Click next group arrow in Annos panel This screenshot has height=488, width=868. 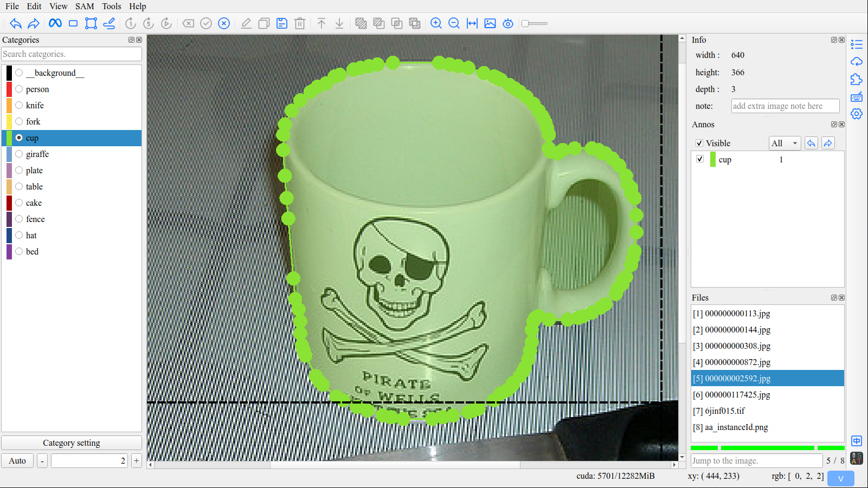tap(828, 143)
